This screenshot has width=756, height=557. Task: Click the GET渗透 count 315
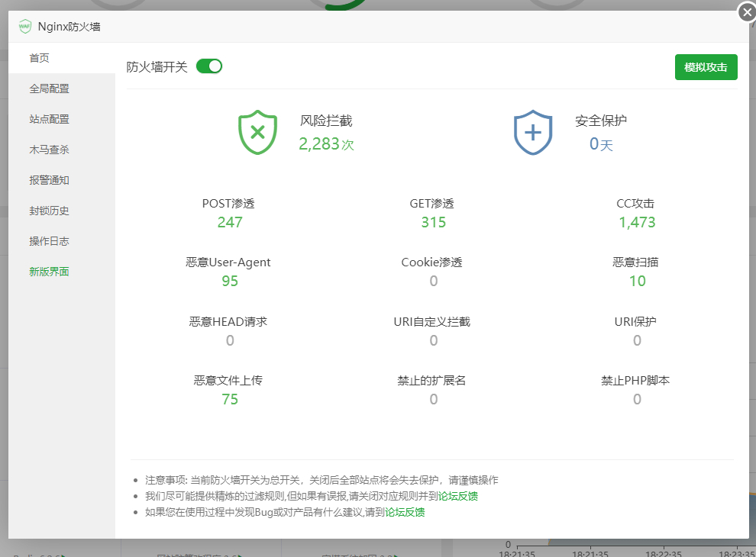click(433, 222)
